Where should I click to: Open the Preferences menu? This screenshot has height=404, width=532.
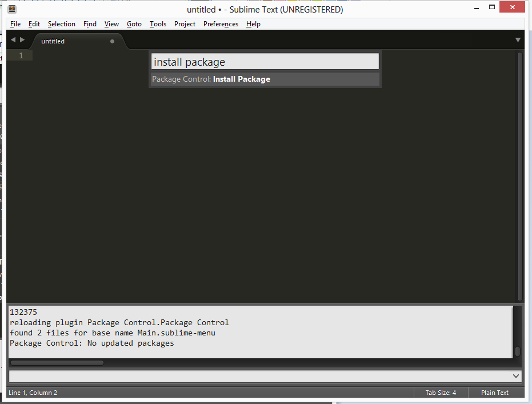[x=221, y=24]
